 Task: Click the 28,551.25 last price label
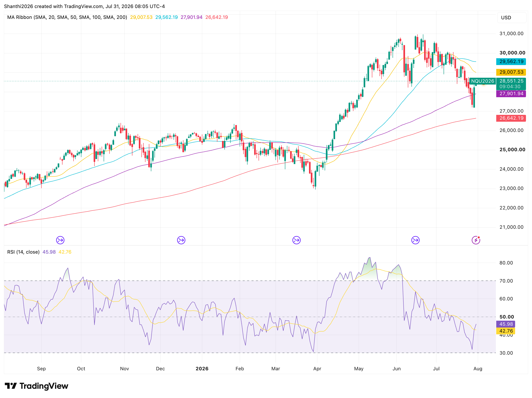(511, 81)
